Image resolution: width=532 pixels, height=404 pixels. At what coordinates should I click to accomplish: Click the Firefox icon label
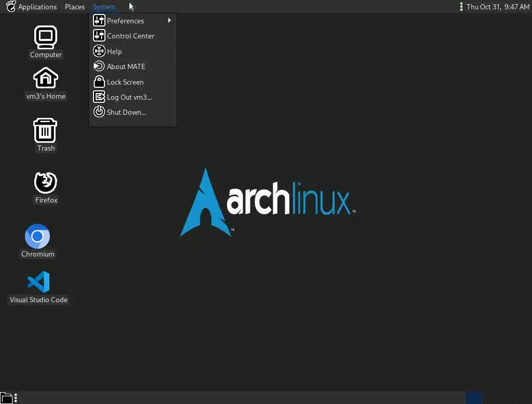tap(46, 200)
